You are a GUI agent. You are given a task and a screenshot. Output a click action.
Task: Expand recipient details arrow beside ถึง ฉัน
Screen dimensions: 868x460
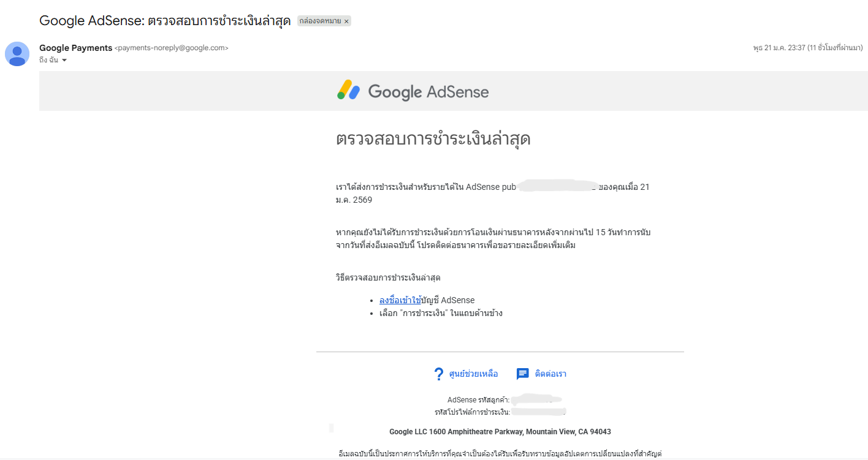pos(64,60)
